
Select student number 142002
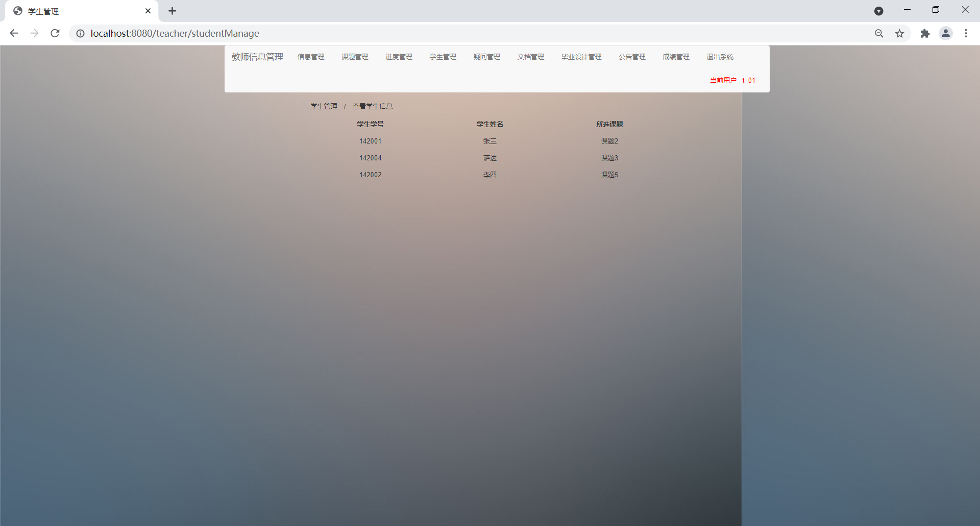(371, 175)
